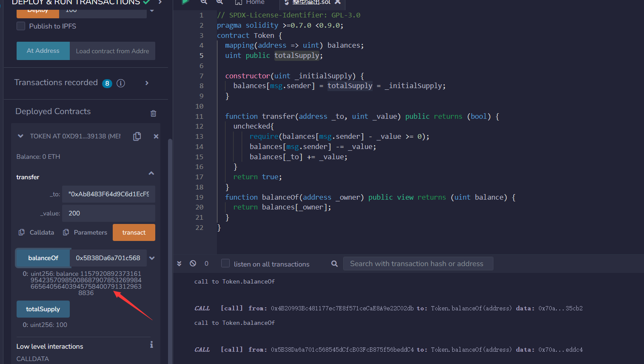Open Low level interactions info icon
644x364 pixels.
pyautogui.click(x=151, y=345)
